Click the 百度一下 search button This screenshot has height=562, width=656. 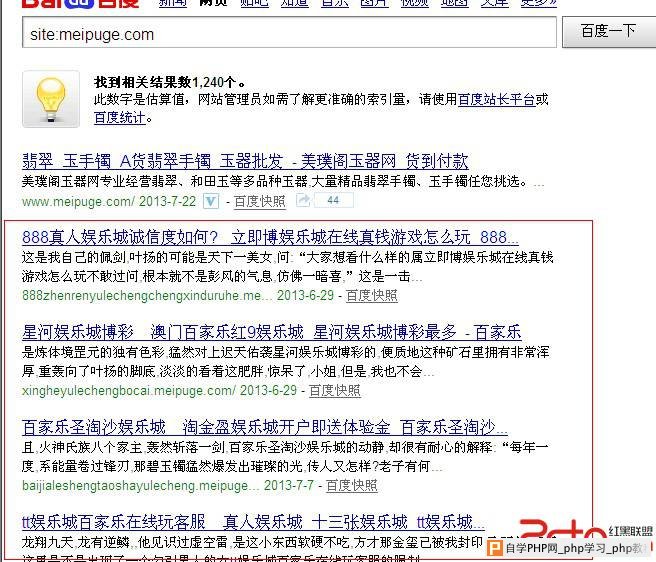(x=609, y=32)
